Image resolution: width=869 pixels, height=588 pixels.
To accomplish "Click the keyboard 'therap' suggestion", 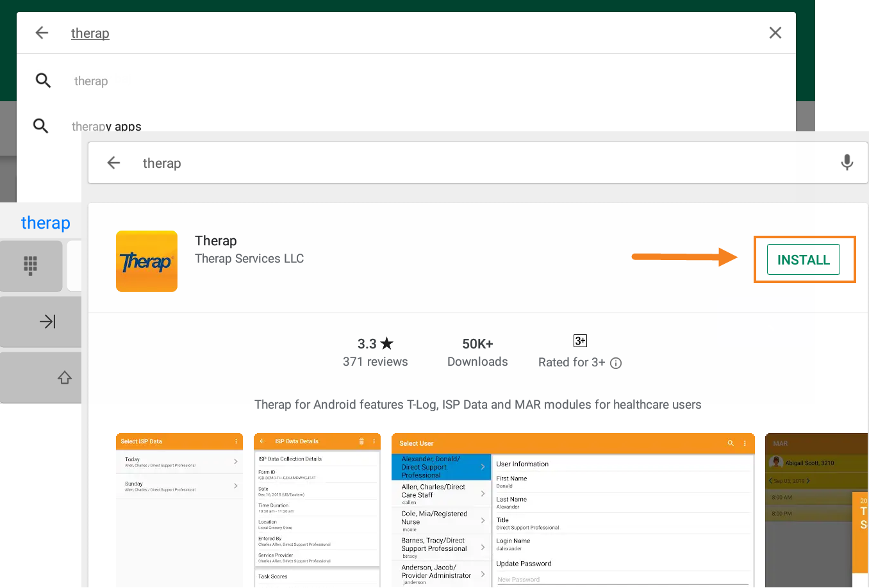I will pyautogui.click(x=46, y=222).
